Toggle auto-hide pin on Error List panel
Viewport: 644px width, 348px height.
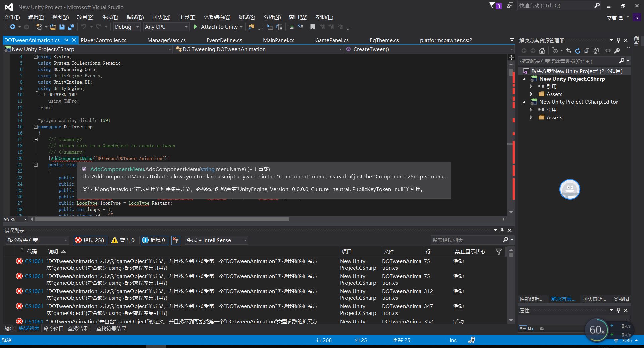502,230
